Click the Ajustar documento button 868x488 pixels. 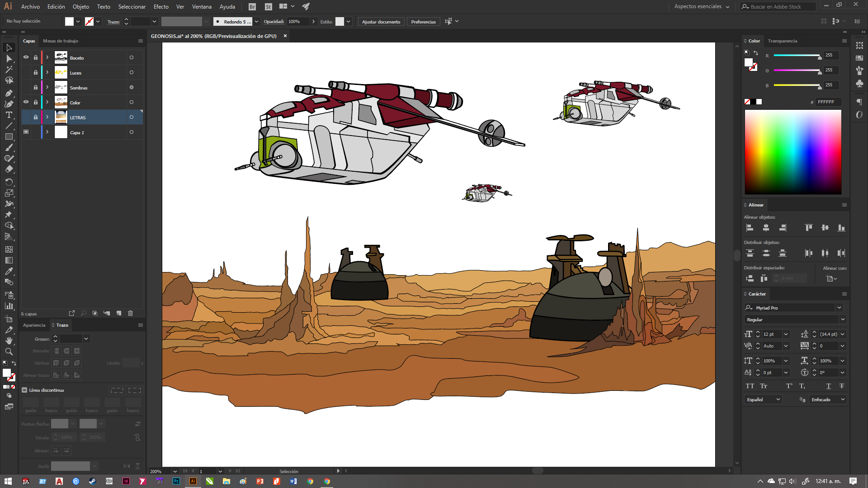(x=381, y=22)
